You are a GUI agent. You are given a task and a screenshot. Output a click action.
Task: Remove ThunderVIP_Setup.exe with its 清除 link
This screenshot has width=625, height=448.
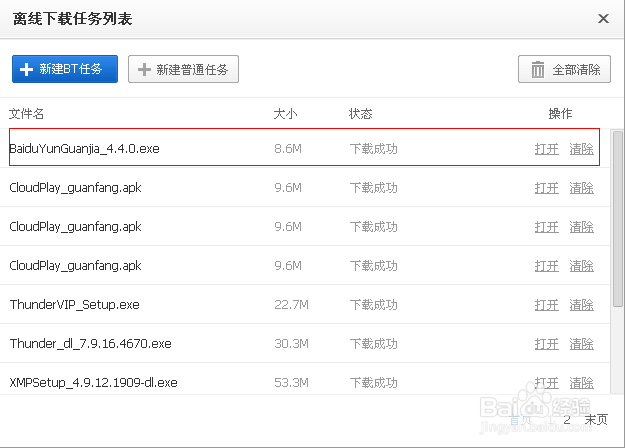point(581,305)
